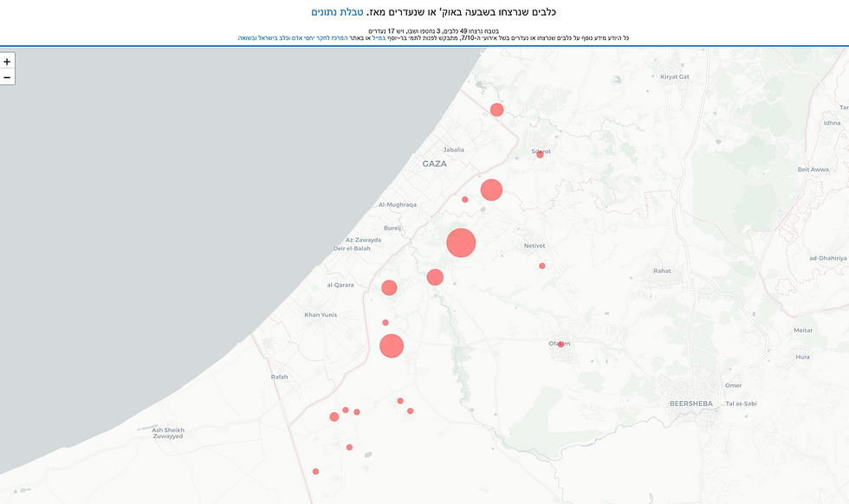
Task: Select the northernmost red circle near Gaza border
Action: click(x=496, y=110)
